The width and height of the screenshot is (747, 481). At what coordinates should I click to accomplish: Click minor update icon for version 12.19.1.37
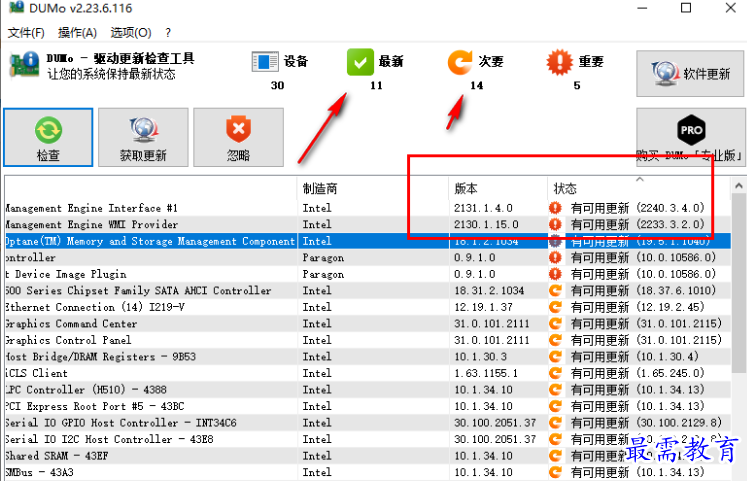click(555, 307)
